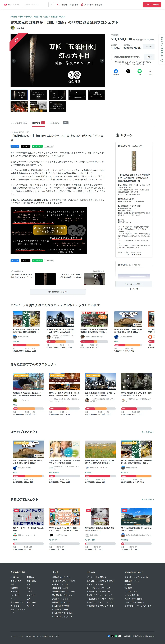Open the 応援コメント tab

pyautogui.click(x=59, y=123)
